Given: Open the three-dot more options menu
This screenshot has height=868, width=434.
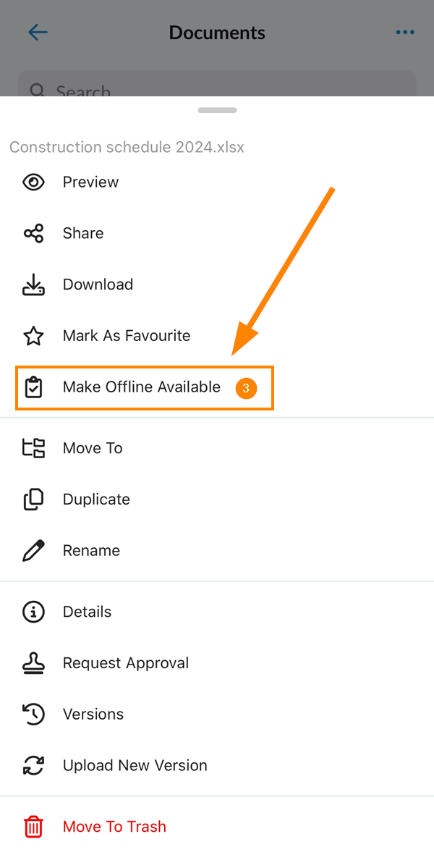Looking at the screenshot, I should (405, 33).
